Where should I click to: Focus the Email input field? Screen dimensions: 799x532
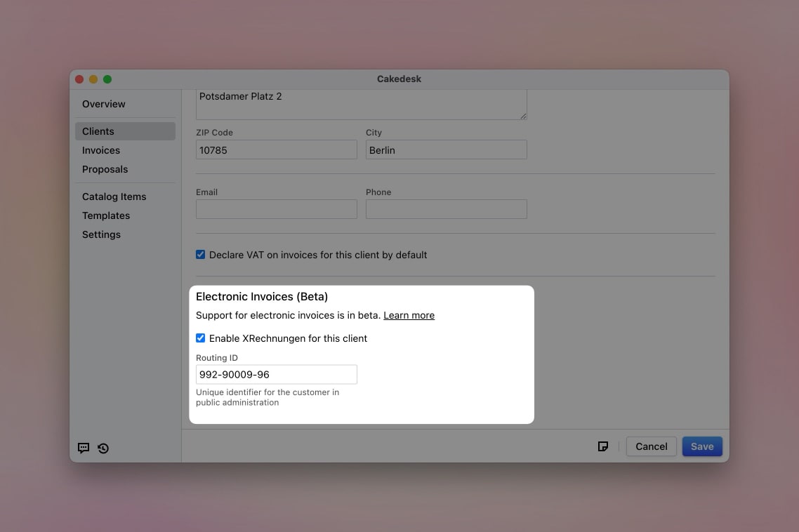coord(276,209)
